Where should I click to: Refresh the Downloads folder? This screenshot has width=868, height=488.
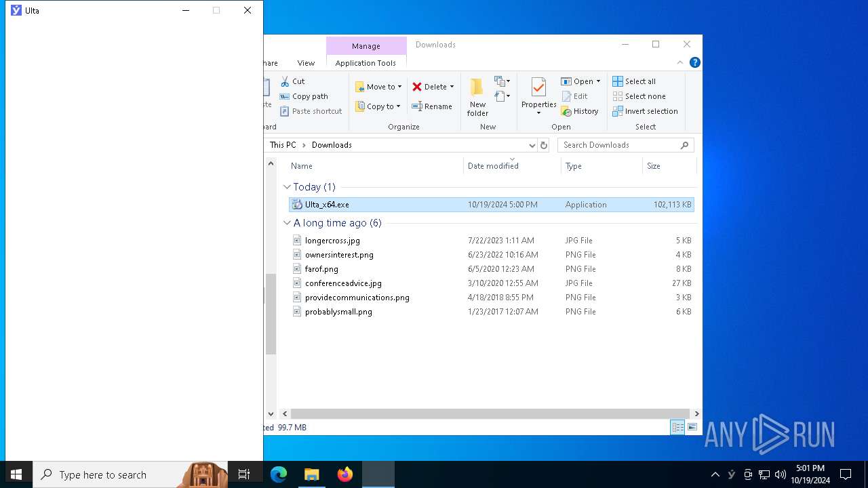[x=543, y=145]
